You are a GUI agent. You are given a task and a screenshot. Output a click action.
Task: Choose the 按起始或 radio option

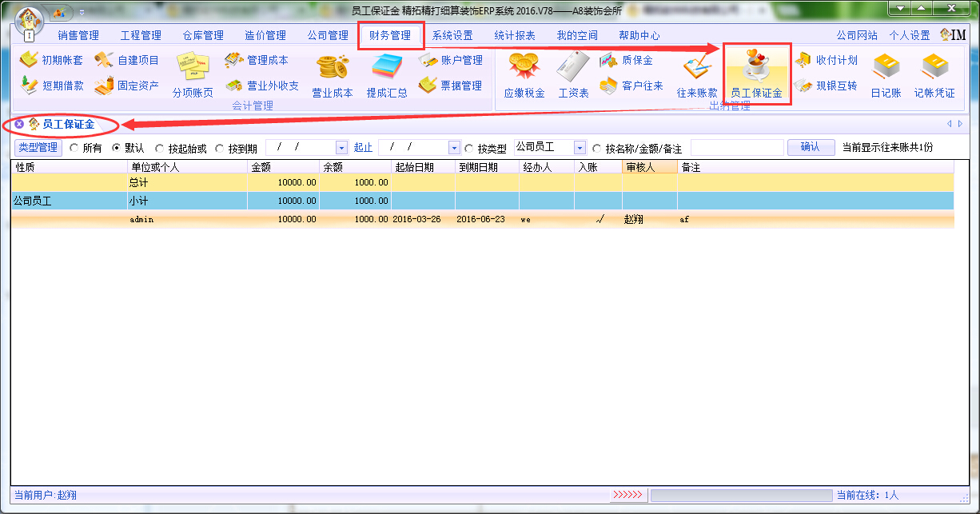(x=160, y=148)
